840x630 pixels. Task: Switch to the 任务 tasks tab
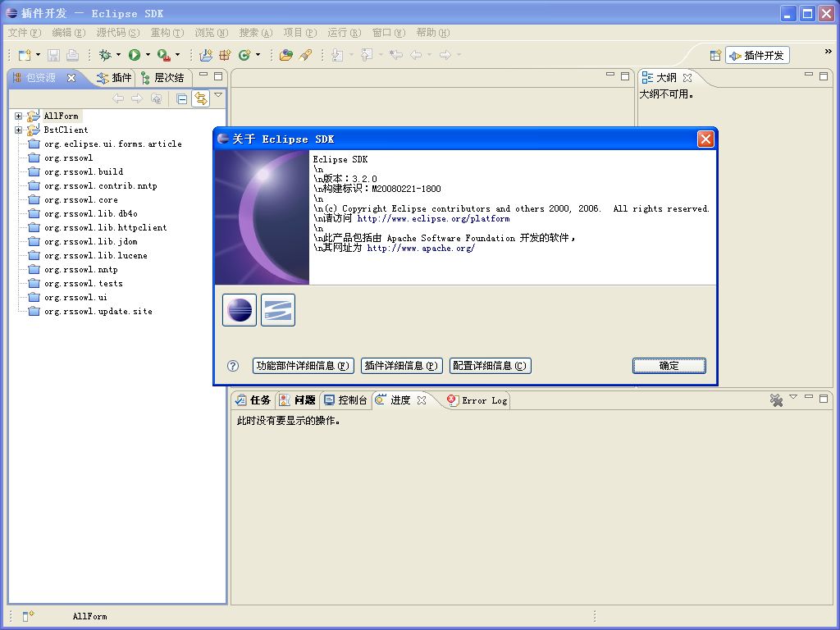coord(253,400)
